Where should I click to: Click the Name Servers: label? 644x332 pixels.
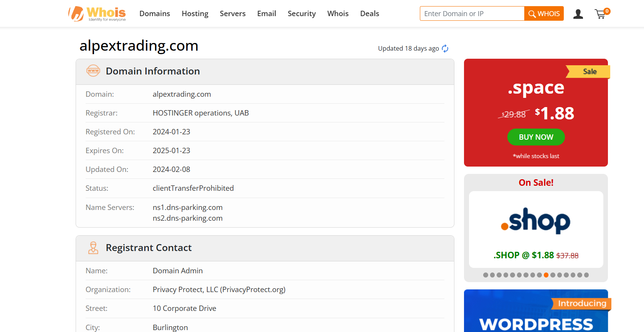tap(110, 207)
